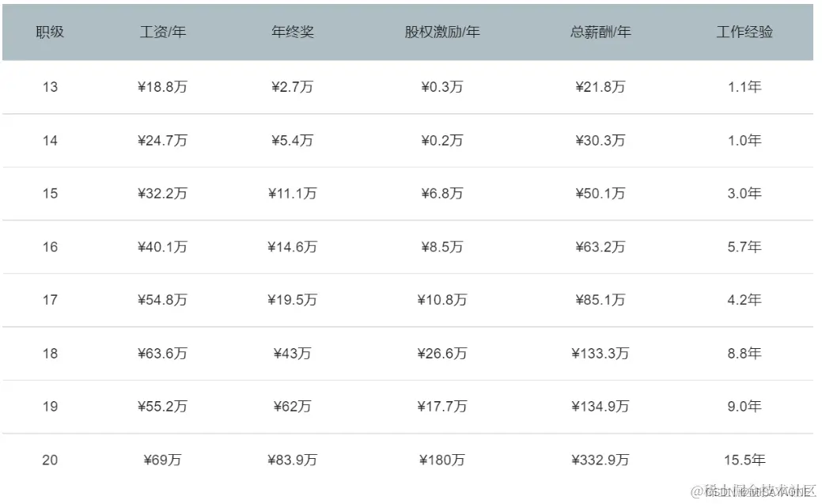Select the ¥55.2万 salary cell
822x504 pixels.
(x=162, y=407)
